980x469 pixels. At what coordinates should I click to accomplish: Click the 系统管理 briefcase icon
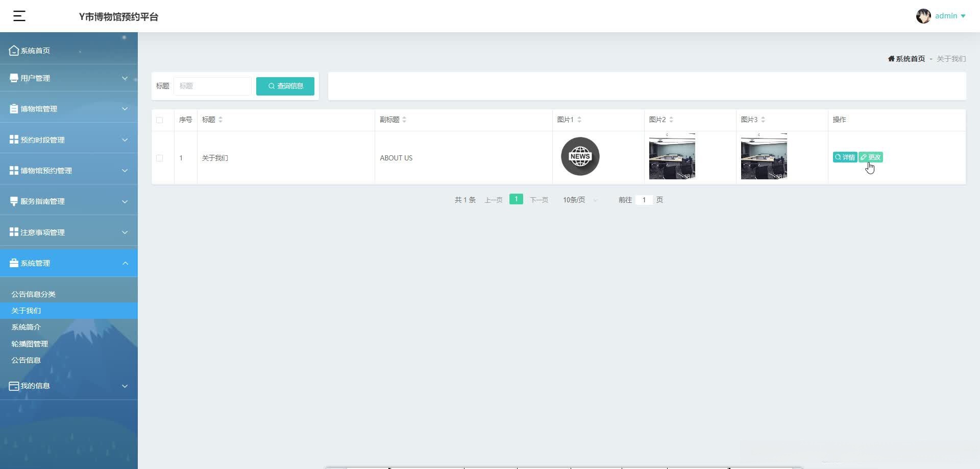[x=14, y=263]
